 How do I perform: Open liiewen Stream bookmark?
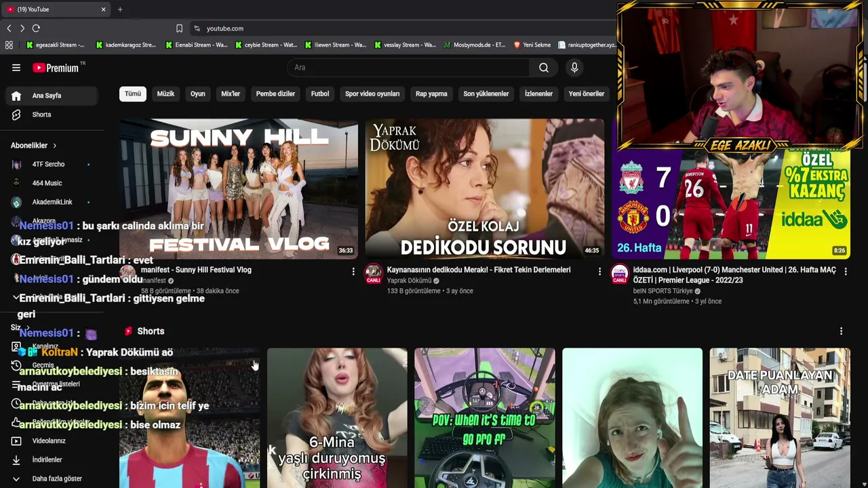click(x=336, y=45)
